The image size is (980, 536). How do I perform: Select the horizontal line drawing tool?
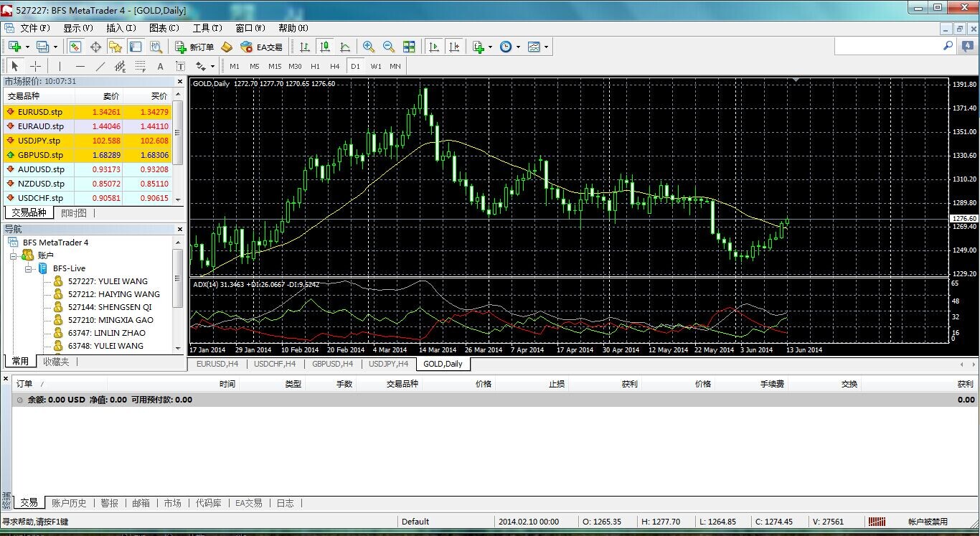80,66
